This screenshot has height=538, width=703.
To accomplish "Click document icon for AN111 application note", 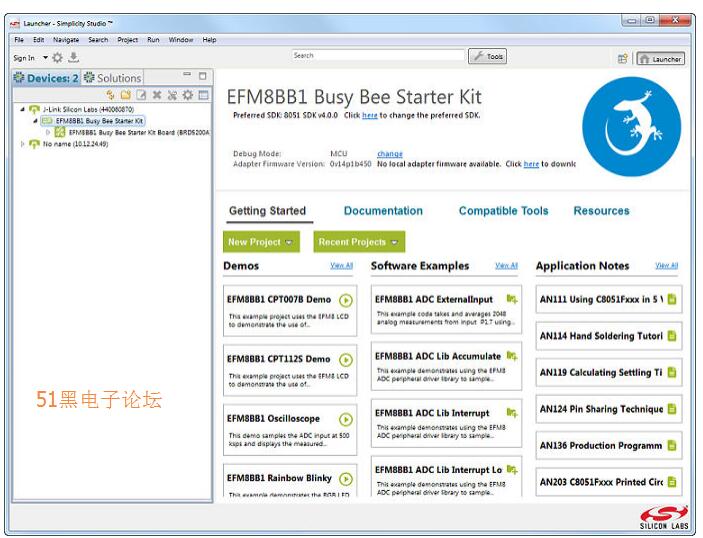I will click(x=672, y=299).
